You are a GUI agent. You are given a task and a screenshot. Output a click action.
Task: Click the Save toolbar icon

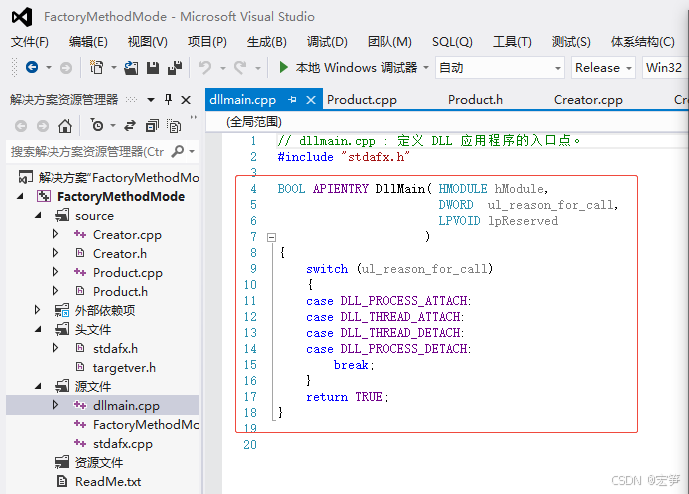tap(152, 68)
